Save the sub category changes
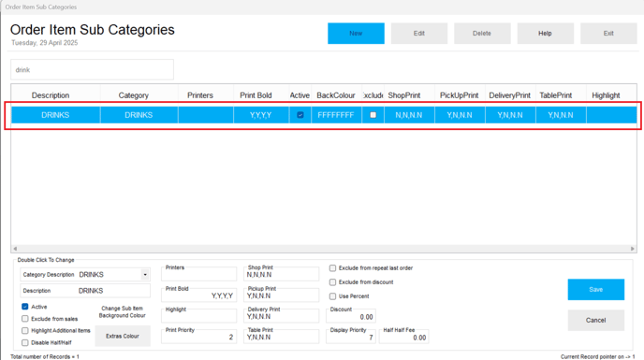The image size is (644, 360). click(x=596, y=289)
